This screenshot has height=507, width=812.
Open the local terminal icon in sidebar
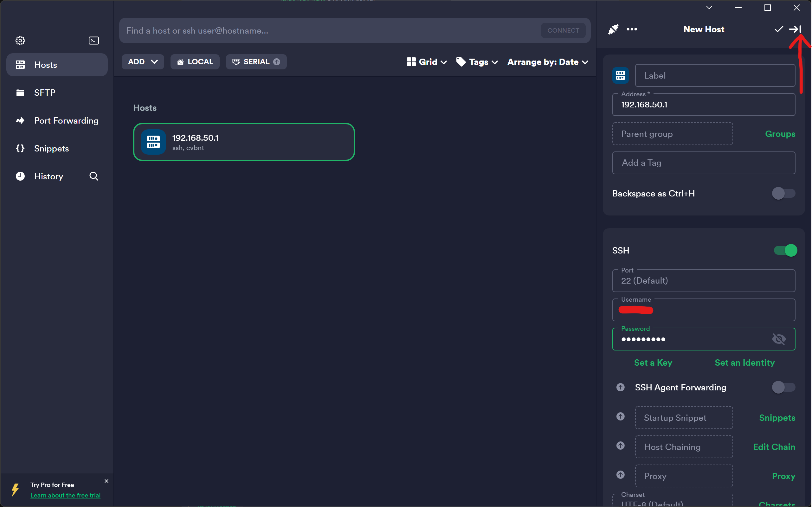93,41
